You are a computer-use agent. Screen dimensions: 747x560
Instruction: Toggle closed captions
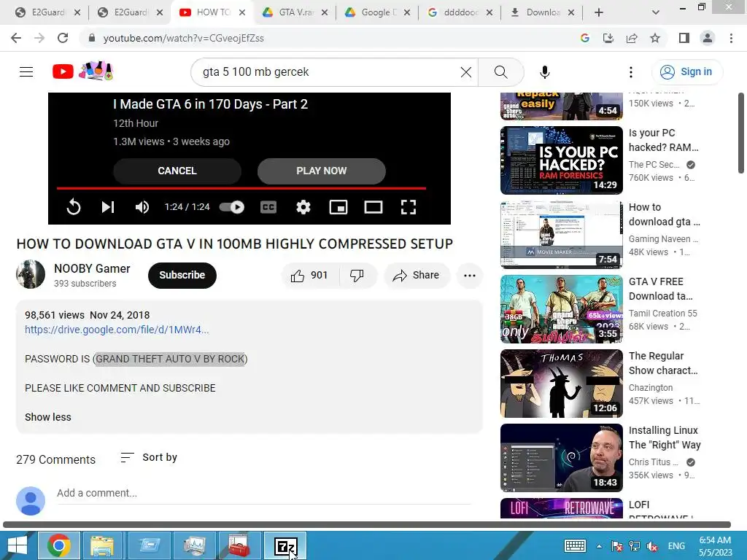pos(268,207)
